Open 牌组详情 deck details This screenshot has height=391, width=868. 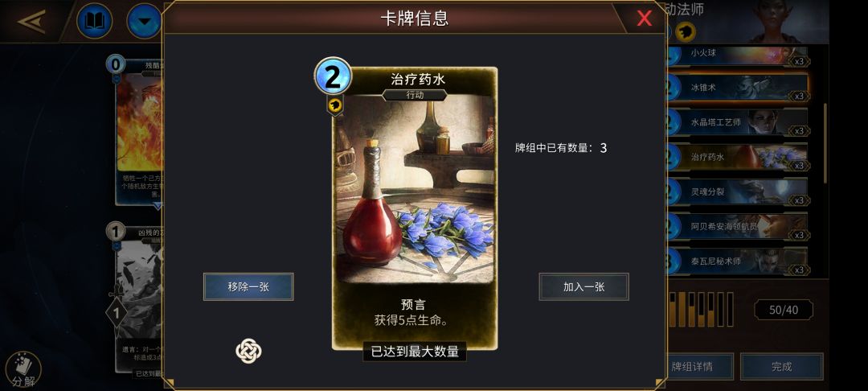click(700, 367)
